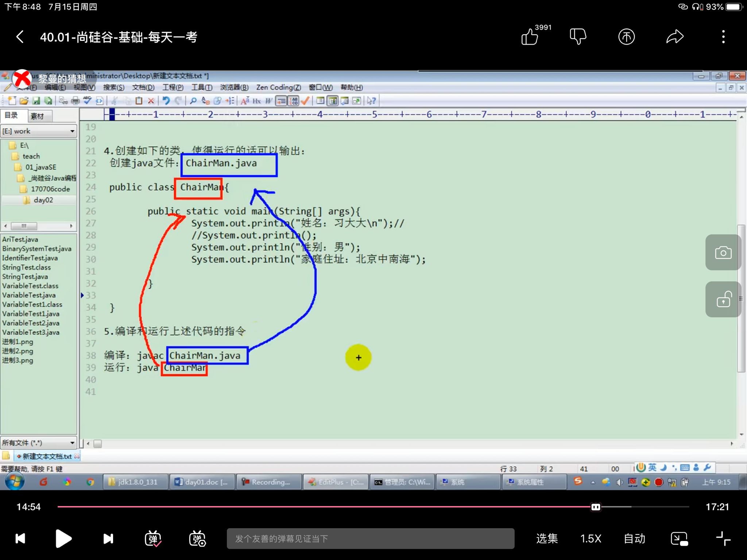
Task: Tap the back arrow beside the video title
Action: pyautogui.click(x=20, y=37)
